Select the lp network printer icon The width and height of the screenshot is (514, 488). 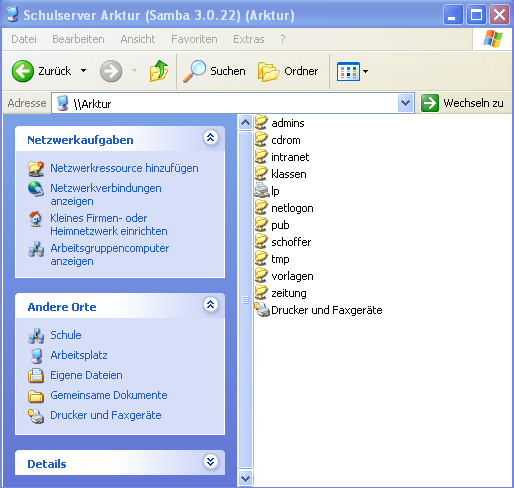(x=262, y=190)
